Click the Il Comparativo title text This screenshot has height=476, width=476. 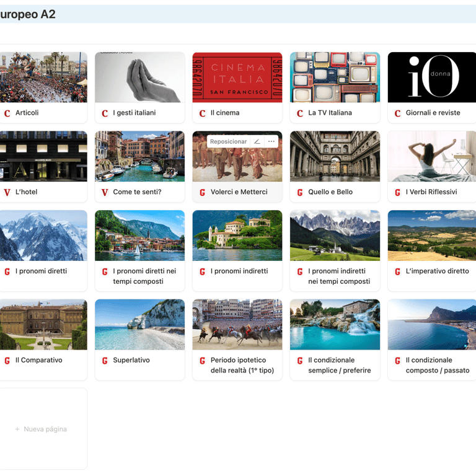point(39,360)
